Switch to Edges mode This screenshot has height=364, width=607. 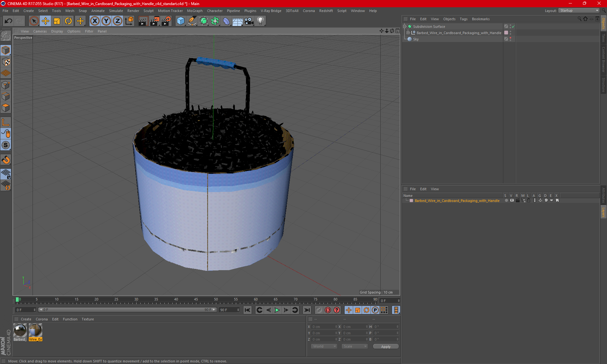[6, 96]
